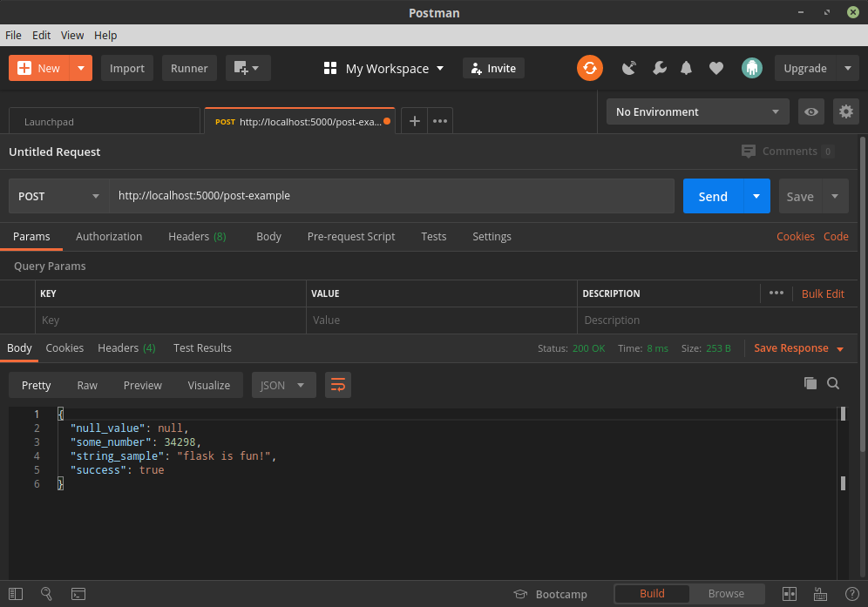The height and width of the screenshot is (607, 868).
Task: Open the Comments panel icon
Action: point(749,151)
